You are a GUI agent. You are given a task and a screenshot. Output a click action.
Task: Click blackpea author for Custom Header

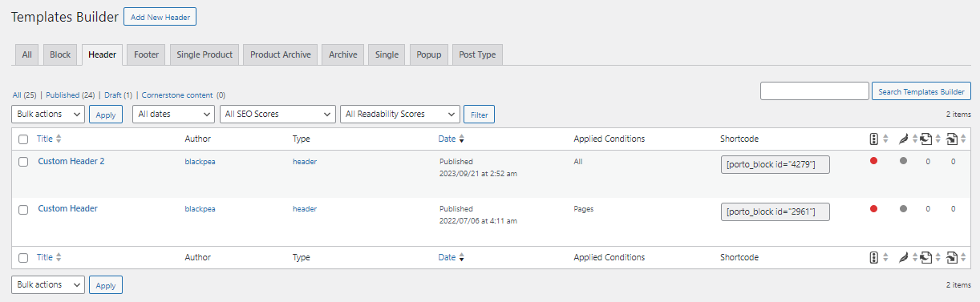coord(200,208)
